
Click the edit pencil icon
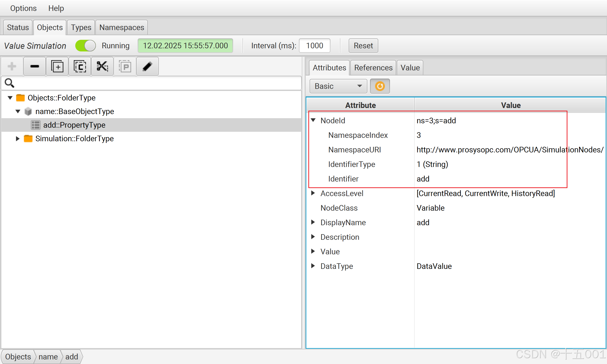(x=147, y=66)
